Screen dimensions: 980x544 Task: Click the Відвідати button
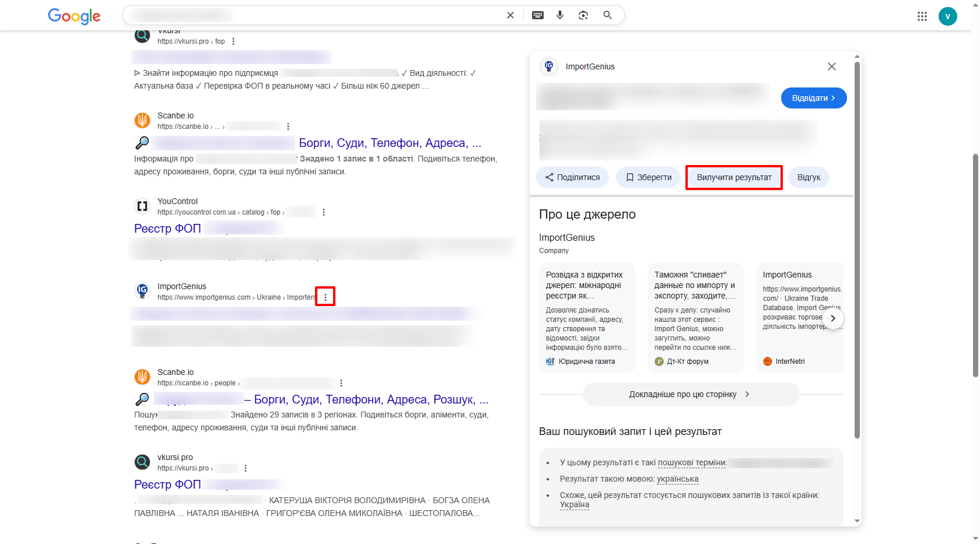tap(813, 98)
